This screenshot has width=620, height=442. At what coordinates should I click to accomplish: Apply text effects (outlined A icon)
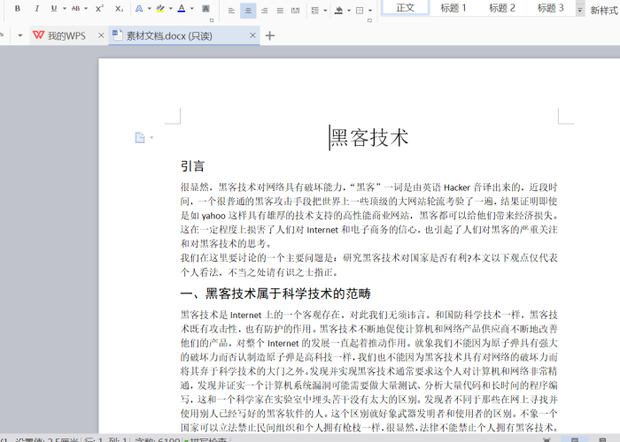tap(139, 8)
